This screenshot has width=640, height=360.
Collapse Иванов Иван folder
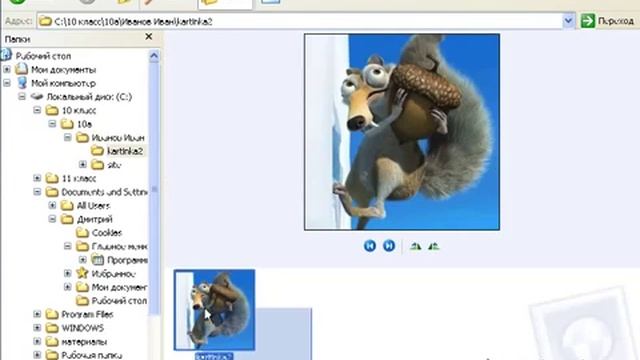coord(68,138)
